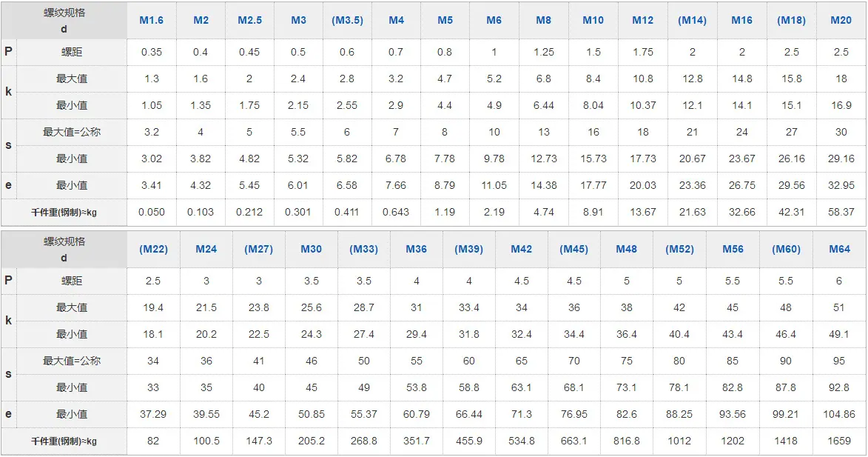Click the M12 pitch value 1.75
Screen dimensions: 868x457
click(643, 52)
